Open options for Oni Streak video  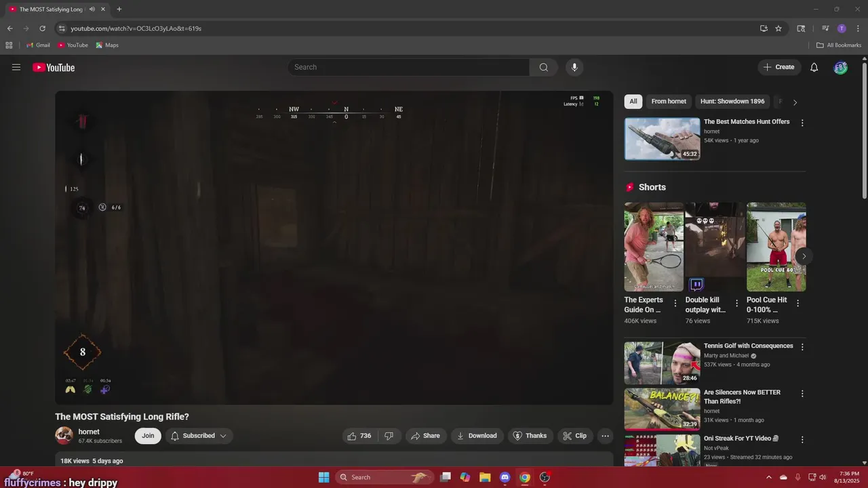[x=802, y=440]
